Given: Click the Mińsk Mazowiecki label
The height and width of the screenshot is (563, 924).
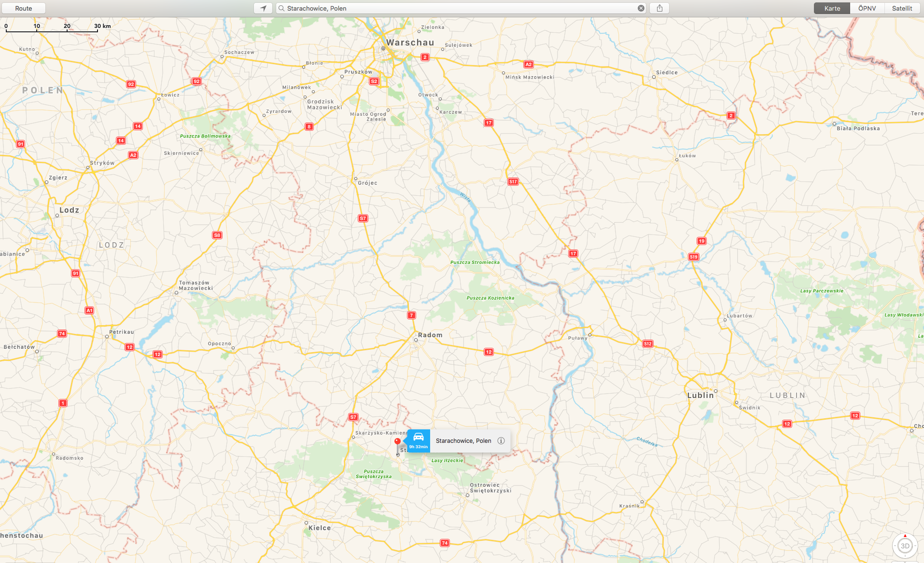Looking at the screenshot, I should (x=530, y=77).
